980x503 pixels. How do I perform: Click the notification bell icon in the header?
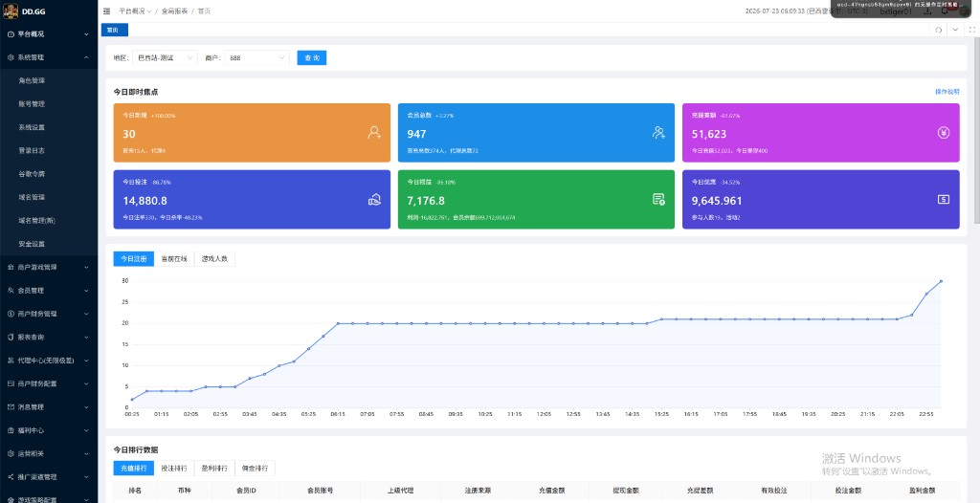coord(945,11)
